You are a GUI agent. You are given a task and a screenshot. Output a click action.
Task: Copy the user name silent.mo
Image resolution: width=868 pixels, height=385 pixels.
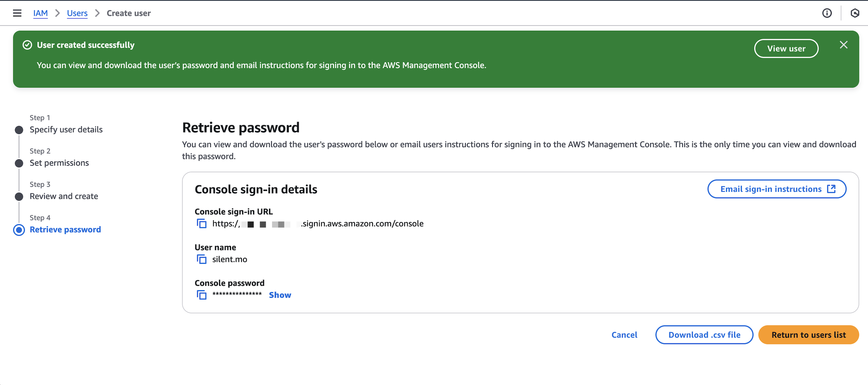tap(202, 259)
